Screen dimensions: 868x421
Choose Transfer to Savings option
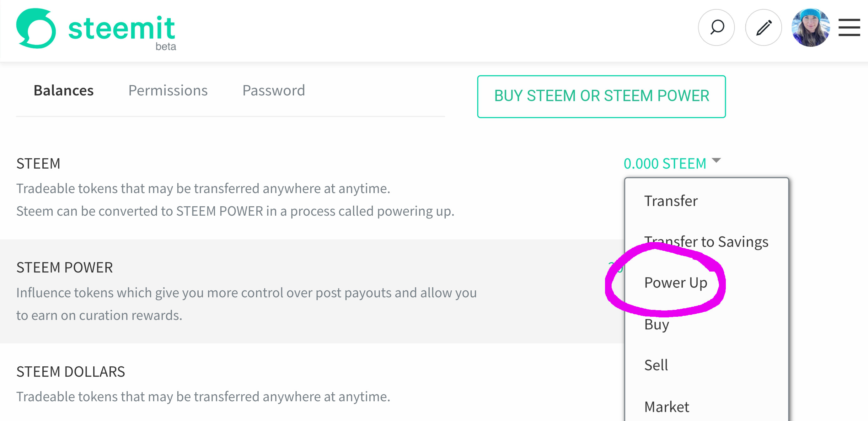click(706, 242)
